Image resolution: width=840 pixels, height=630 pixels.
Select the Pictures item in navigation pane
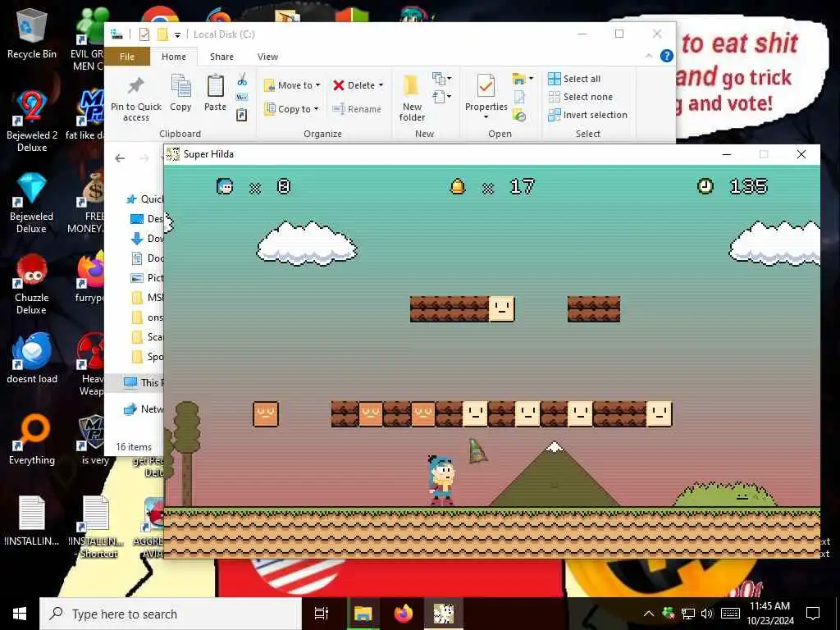pyautogui.click(x=147, y=277)
